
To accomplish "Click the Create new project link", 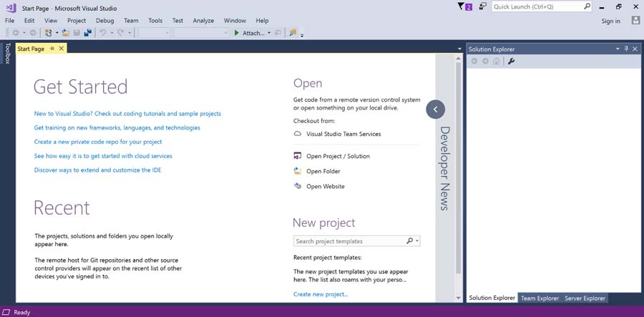I will pyautogui.click(x=321, y=294).
